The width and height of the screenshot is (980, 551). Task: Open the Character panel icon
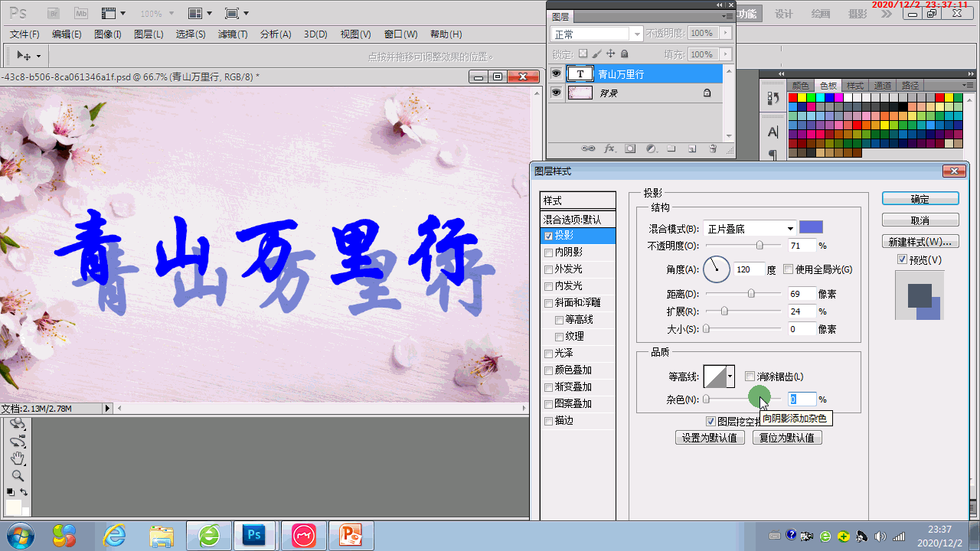tap(773, 132)
